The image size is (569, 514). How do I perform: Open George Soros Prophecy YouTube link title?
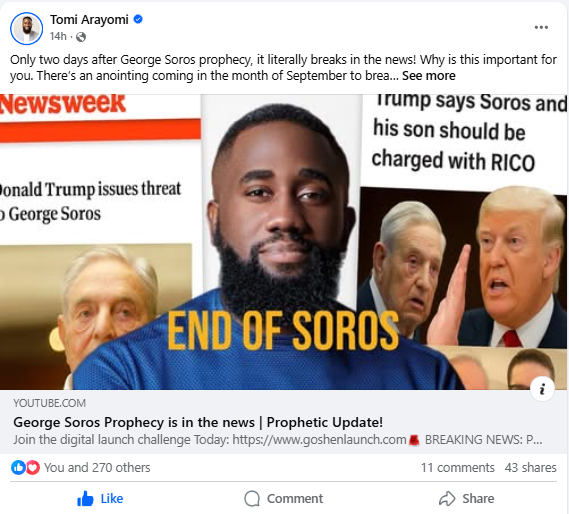click(x=198, y=422)
